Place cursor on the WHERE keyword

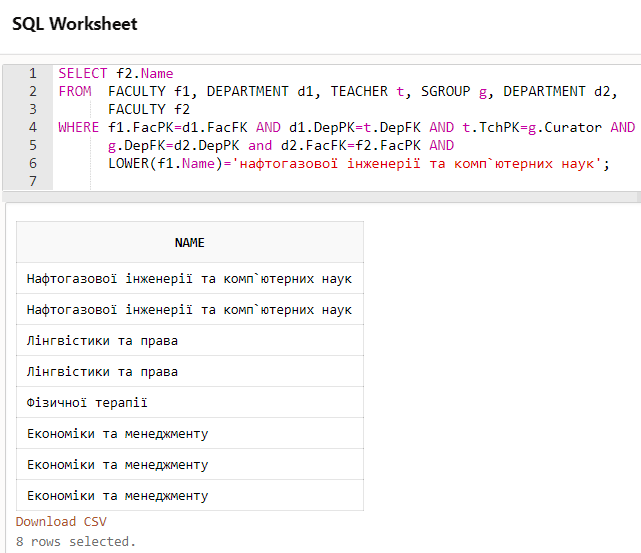click(78, 127)
